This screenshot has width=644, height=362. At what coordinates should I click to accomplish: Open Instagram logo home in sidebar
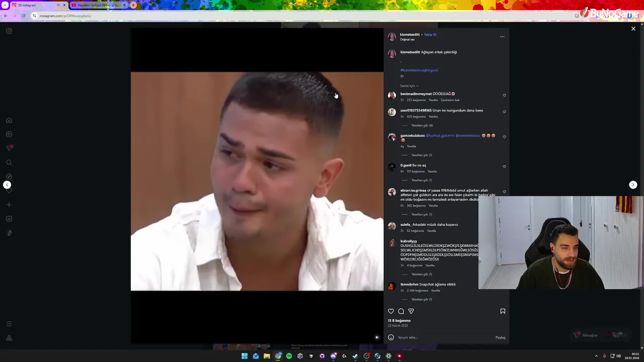[x=9, y=31]
